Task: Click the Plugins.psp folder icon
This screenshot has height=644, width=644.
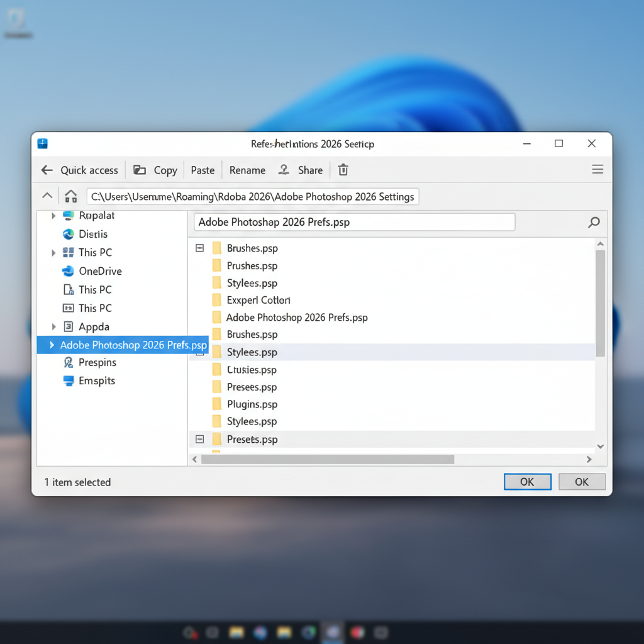Action: 216,404
